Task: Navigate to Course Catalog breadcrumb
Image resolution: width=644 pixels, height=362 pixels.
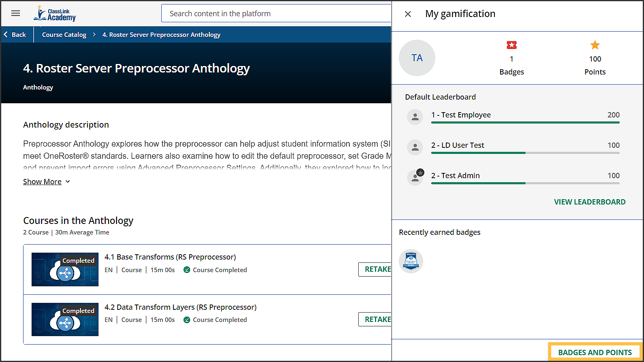Action: [64, 35]
